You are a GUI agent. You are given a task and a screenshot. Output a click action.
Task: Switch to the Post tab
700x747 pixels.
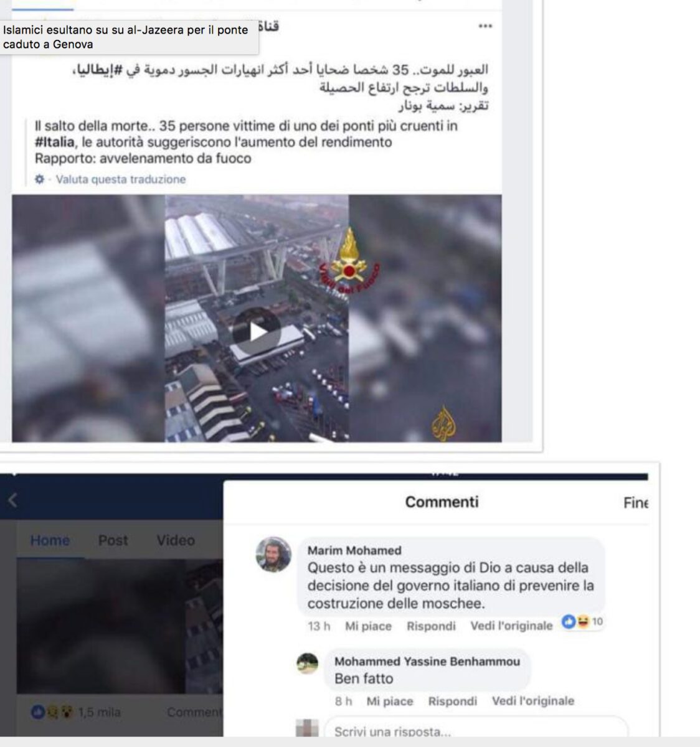(113, 540)
